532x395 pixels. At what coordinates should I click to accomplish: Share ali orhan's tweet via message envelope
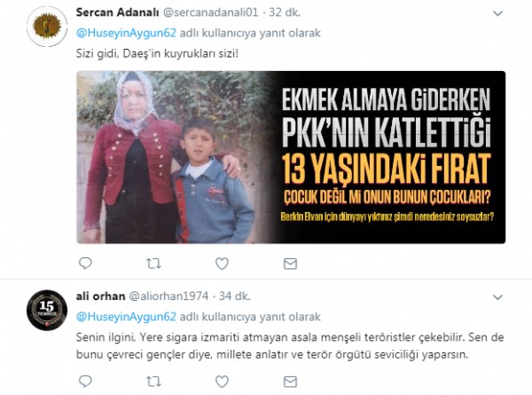290,382
